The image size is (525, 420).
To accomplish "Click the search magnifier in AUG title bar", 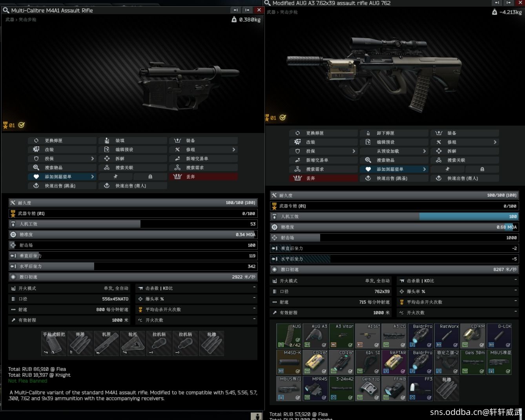I will [x=268, y=3].
